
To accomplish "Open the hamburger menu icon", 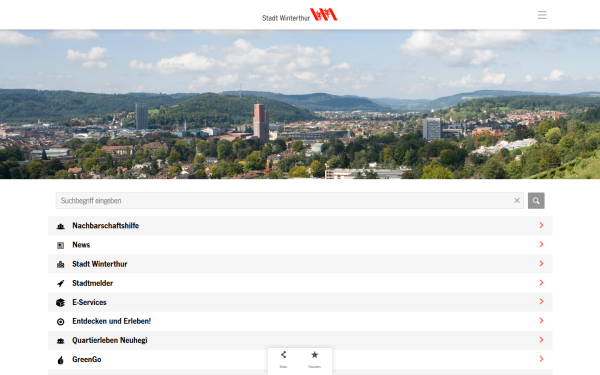I will tap(542, 15).
